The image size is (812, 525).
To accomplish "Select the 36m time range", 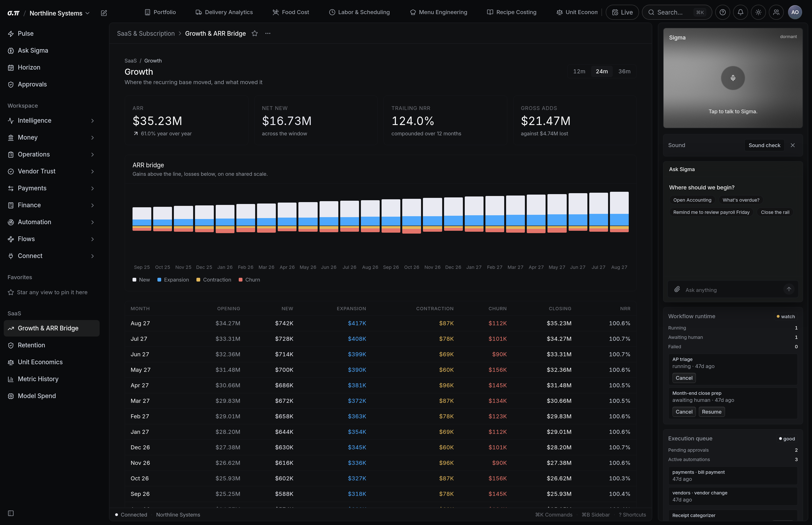I will coord(624,71).
